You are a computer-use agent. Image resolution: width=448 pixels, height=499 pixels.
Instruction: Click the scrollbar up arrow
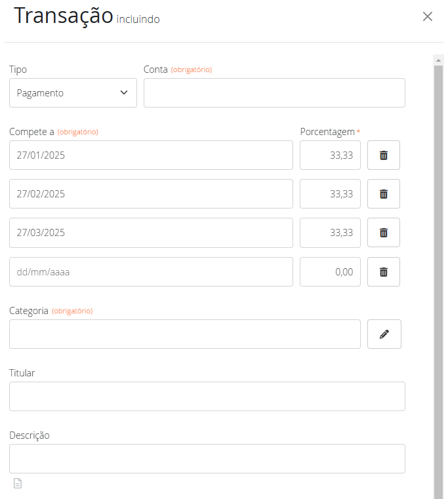coord(439,60)
